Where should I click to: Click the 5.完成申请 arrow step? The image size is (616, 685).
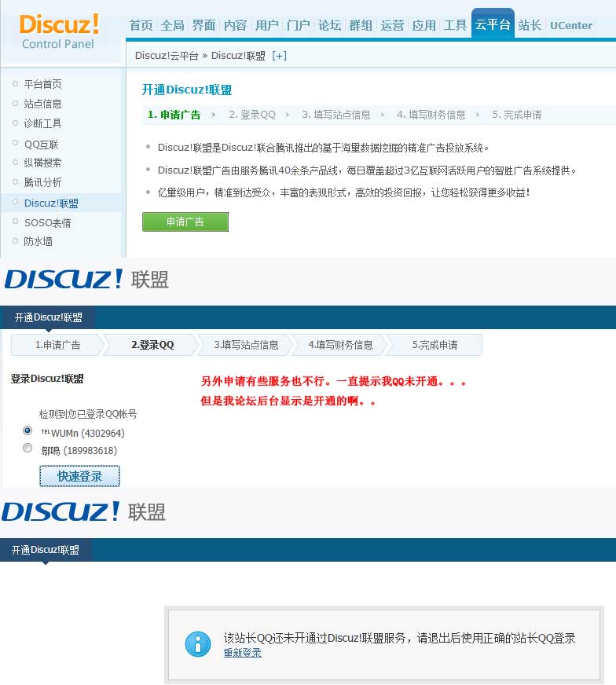(x=434, y=345)
